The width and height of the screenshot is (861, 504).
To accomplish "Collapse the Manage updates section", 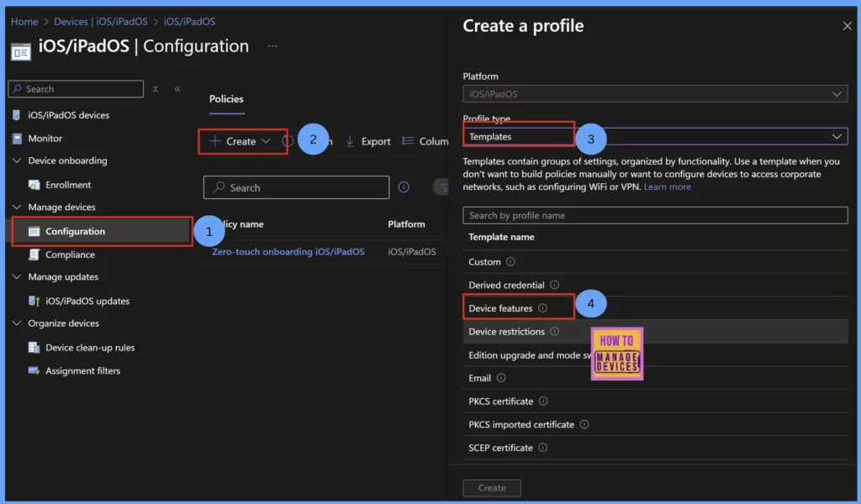I will 17,276.
